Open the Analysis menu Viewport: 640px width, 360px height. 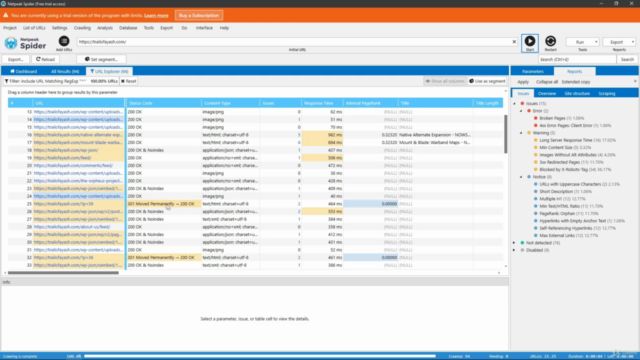click(105, 28)
